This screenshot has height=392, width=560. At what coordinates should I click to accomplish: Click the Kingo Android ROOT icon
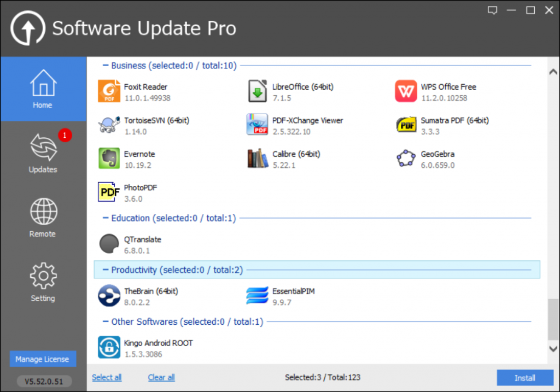[x=109, y=347]
